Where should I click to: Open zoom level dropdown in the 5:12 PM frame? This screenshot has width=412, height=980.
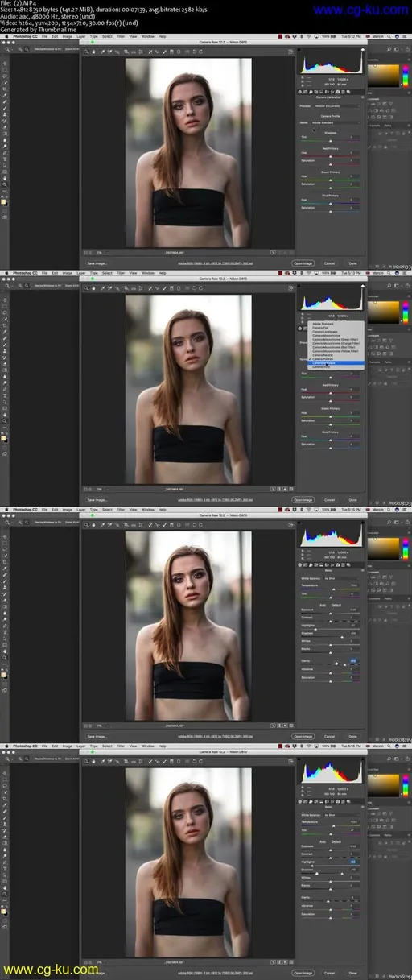pos(101,252)
